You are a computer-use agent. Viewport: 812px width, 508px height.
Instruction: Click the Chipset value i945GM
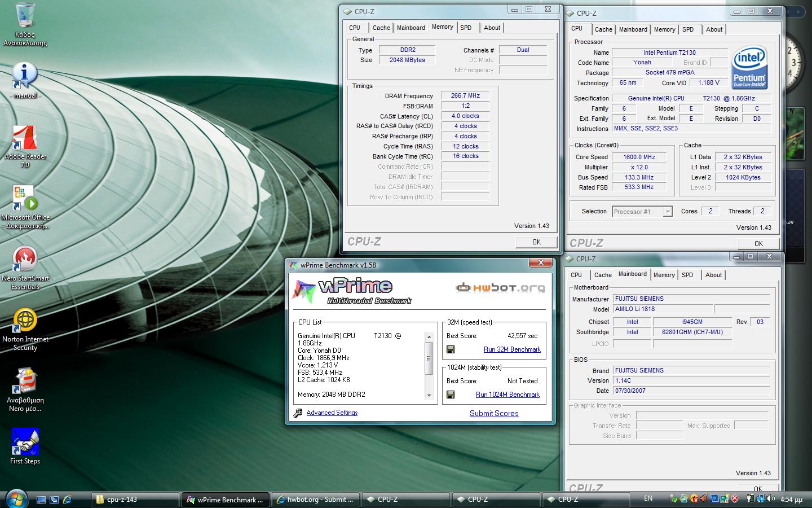click(692, 322)
